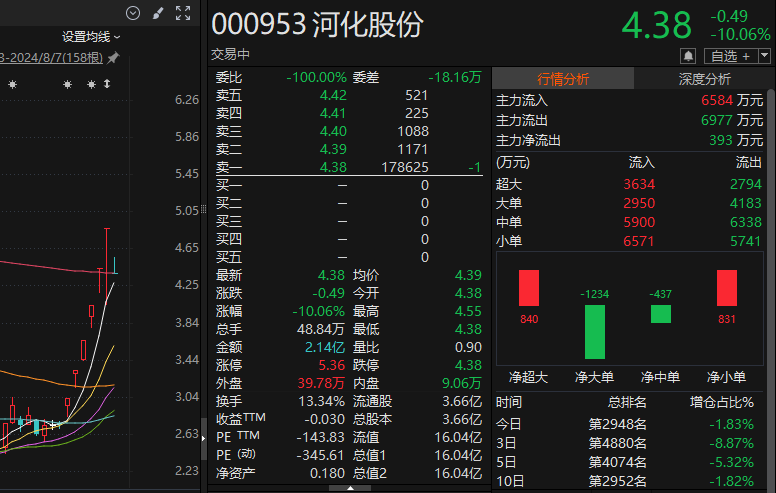This screenshot has width=776, height=493.
Task: Click the 净大单 green bar -1234
Action: click(x=594, y=332)
